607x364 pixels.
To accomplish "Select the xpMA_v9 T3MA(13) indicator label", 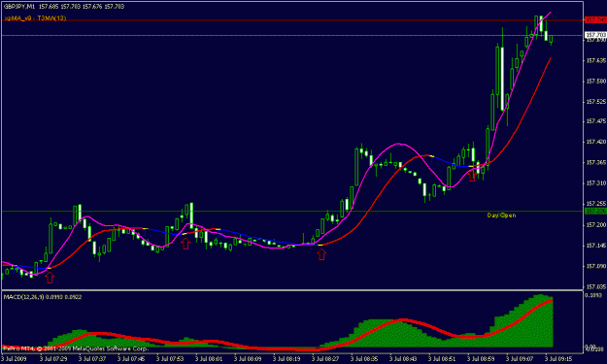I will click(35, 18).
